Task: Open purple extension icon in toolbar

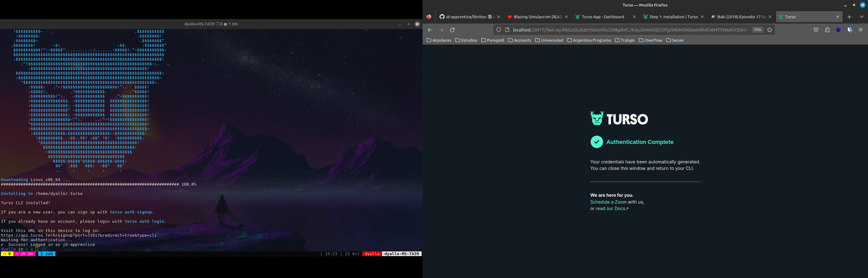Action: (x=838, y=30)
